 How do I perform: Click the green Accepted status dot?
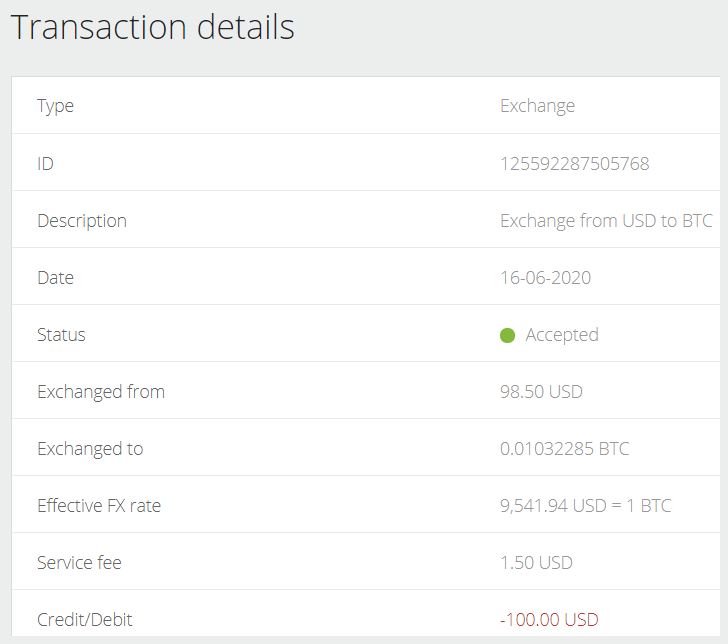tap(507, 335)
